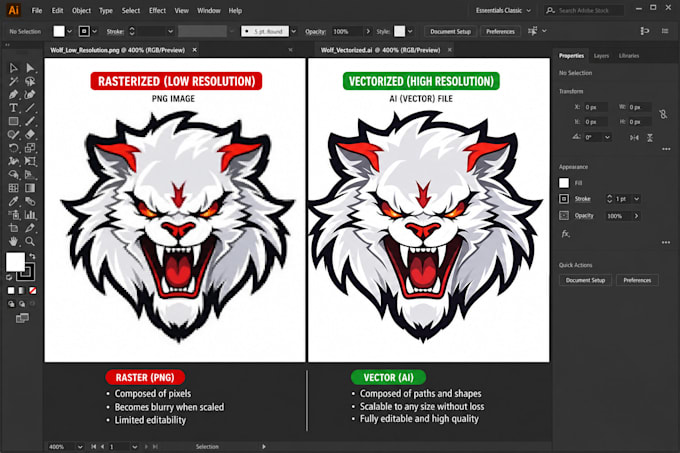Viewport: 680px width, 453px height.
Task: Click Preferences under Quick Actions
Action: [x=637, y=280]
